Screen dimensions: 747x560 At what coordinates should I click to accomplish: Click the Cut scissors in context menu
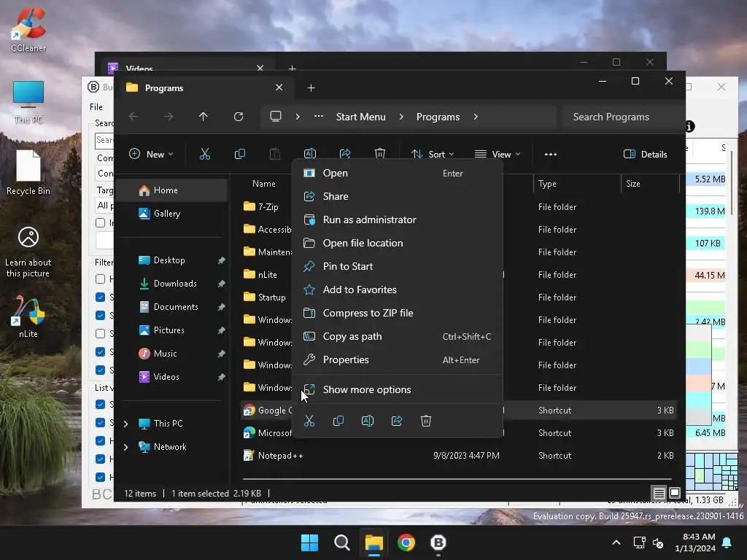309,421
